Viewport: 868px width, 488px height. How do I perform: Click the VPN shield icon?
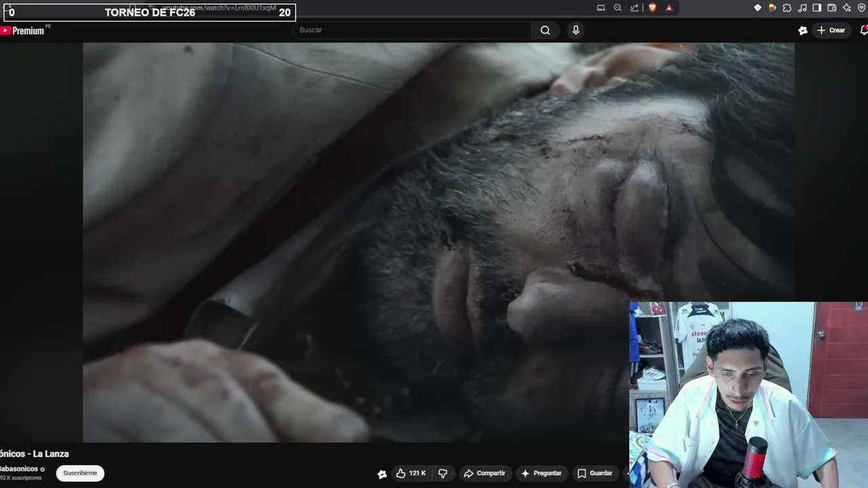[862, 7]
